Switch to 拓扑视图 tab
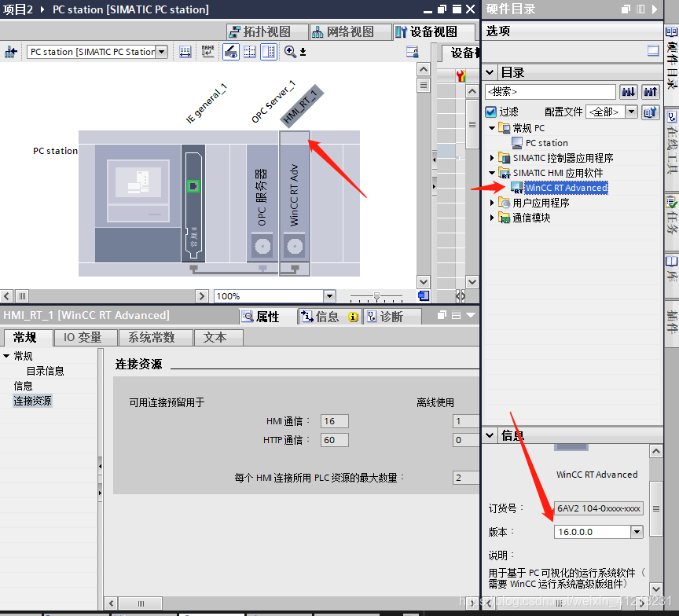Viewport: 679px width, 616px height. click(266, 31)
